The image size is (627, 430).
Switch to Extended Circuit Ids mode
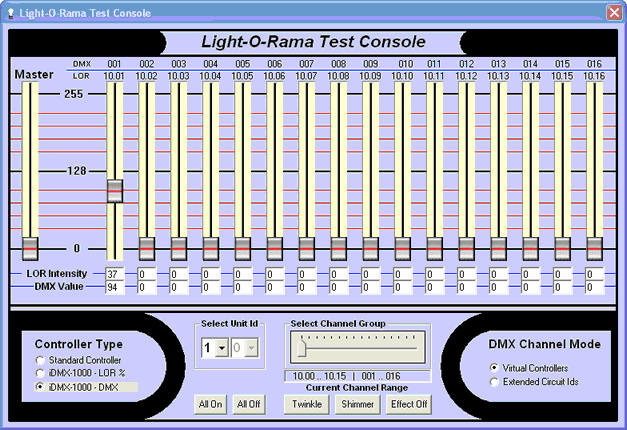(x=495, y=381)
